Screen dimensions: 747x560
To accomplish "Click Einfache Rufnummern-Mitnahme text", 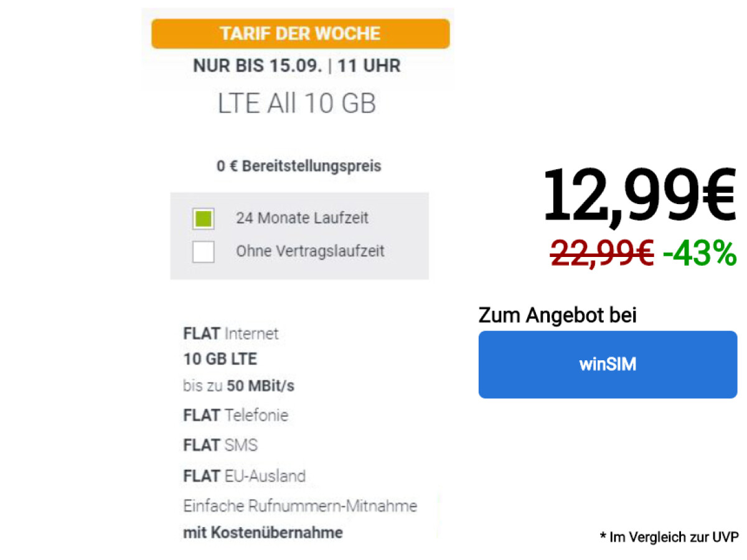I will click(x=300, y=506).
